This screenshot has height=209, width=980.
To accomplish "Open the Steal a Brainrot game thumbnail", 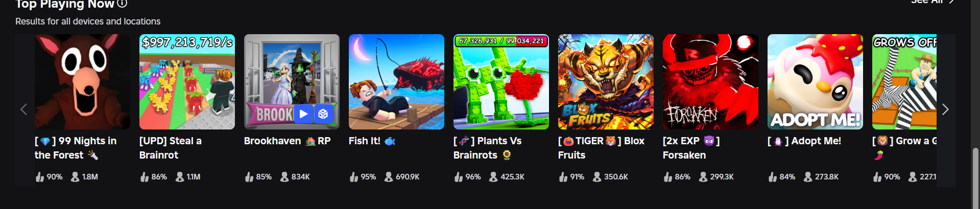I will 187,82.
